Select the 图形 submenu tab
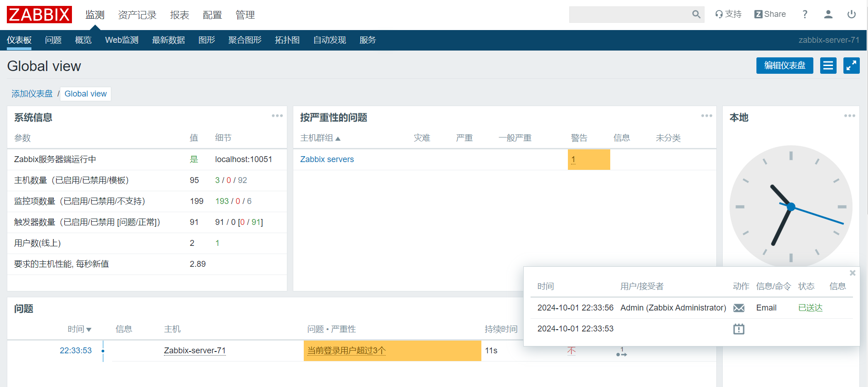This screenshot has height=387, width=868. [207, 40]
